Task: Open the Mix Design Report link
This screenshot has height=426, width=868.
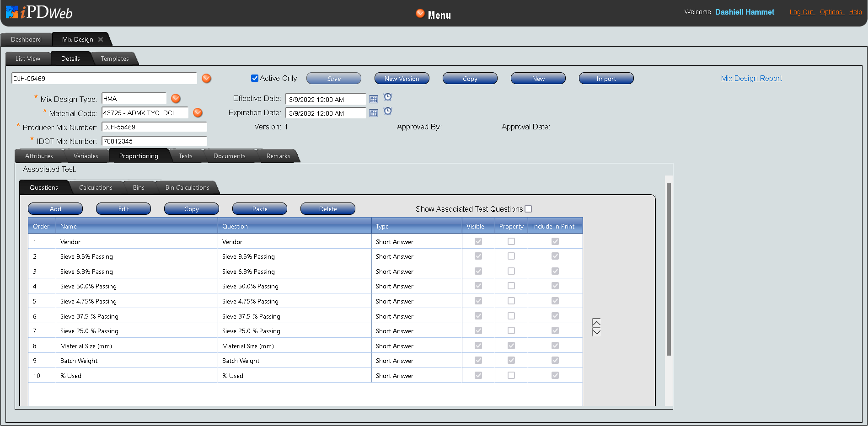Action: [x=751, y=78]
